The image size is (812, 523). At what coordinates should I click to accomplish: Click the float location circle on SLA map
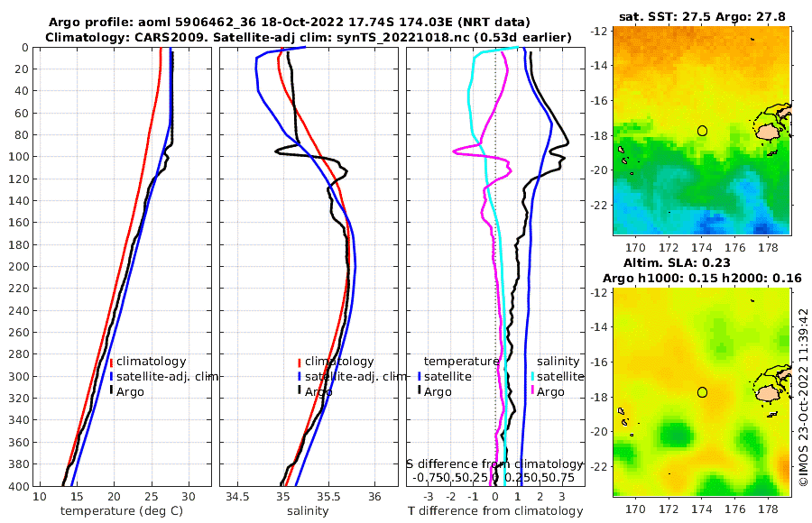702,392
